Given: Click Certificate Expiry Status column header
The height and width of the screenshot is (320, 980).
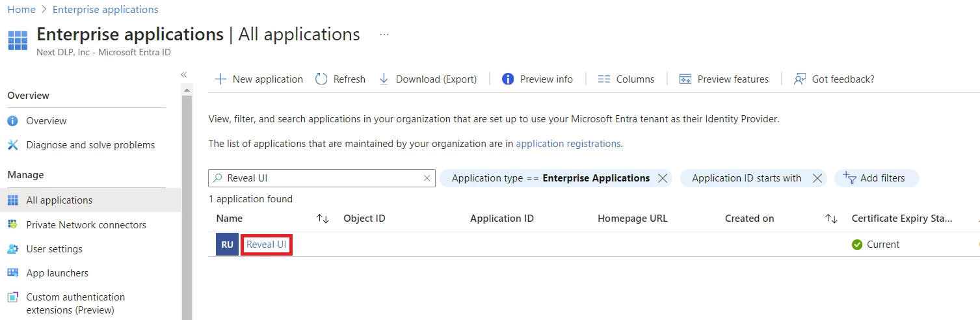Looking at the screenshot, I should point(902,219).
